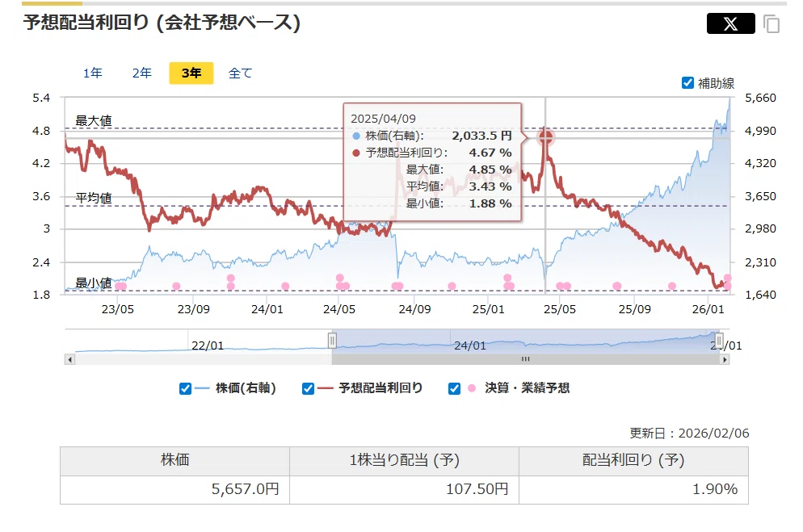Click the chart title 予想配当利回り (会社予想ベース)
The image size is (803, 532).
coord(162,23)
